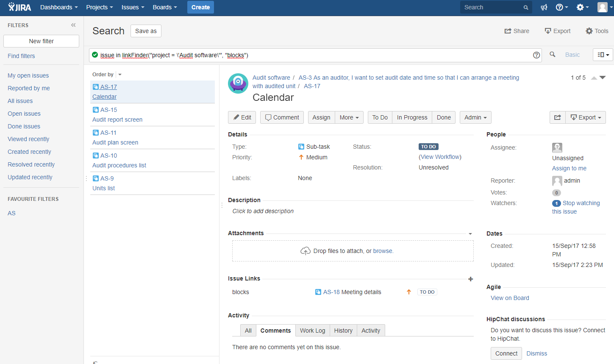Open the search Export dropdown in header
The height and width of the screenshot is (364, 614).
[x=558, y=31]
